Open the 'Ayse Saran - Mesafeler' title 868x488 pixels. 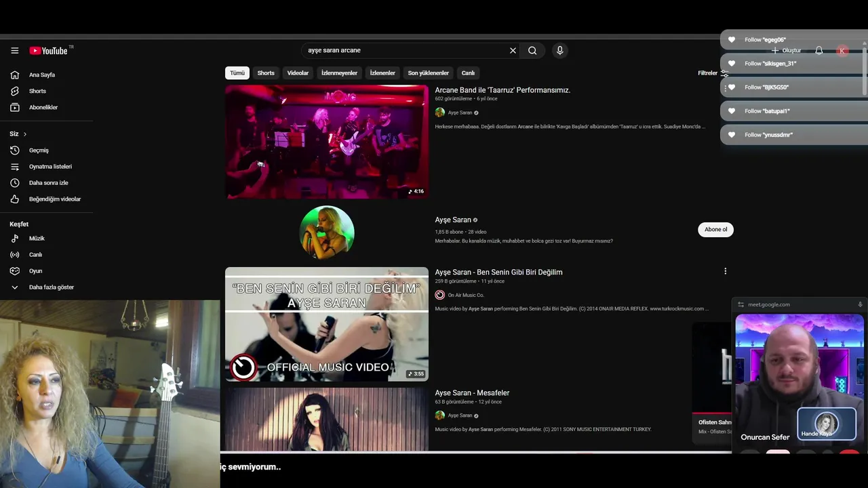[472, 393]
